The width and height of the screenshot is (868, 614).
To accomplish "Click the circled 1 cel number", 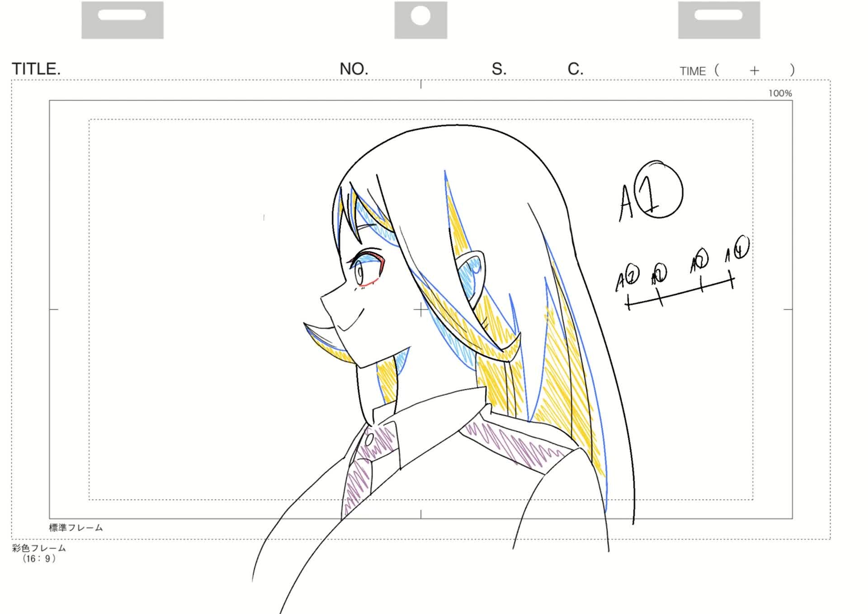I will (x=658, y=190).
